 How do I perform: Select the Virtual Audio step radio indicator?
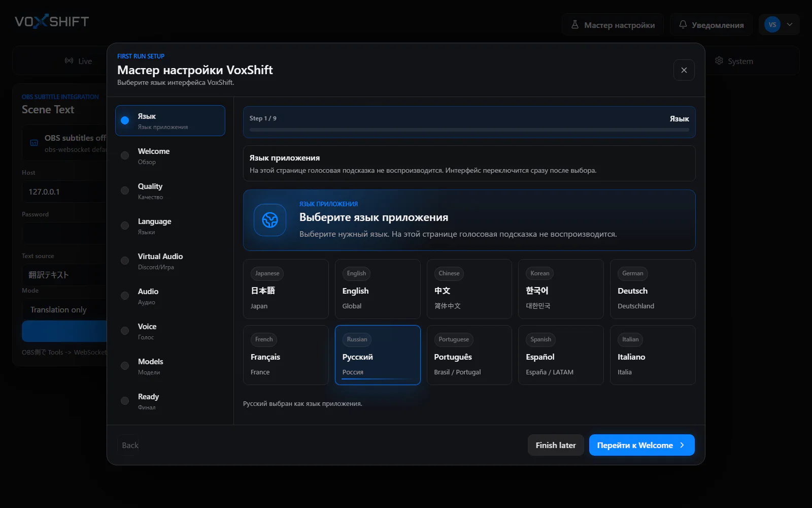pyautogui.click(x=125, y=261)
